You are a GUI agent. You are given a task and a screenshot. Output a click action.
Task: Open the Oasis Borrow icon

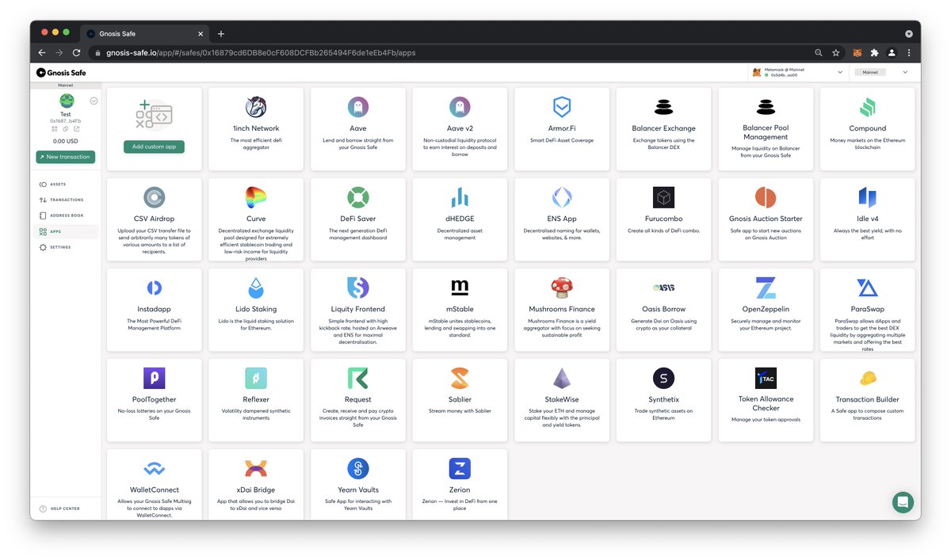coord(663,288)
